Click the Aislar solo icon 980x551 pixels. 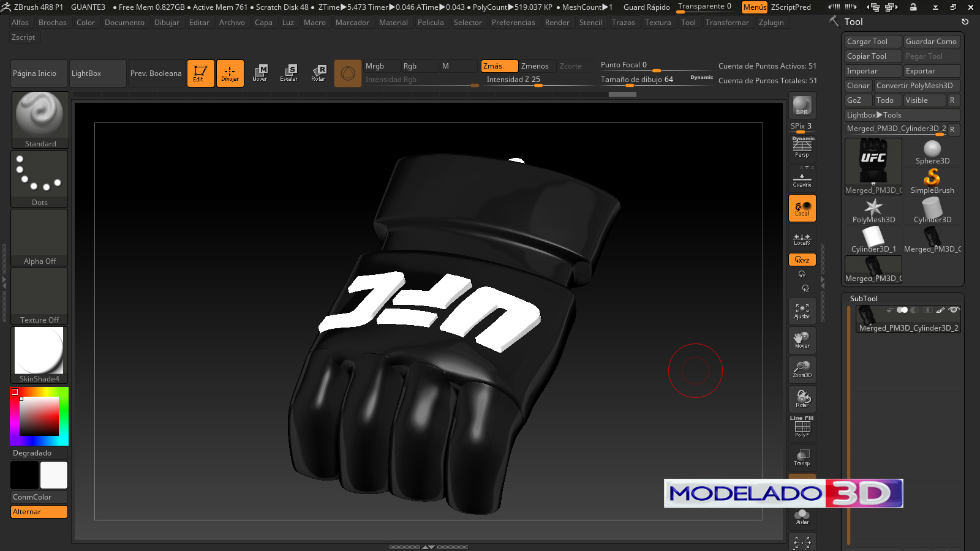[x=802, y=517]
